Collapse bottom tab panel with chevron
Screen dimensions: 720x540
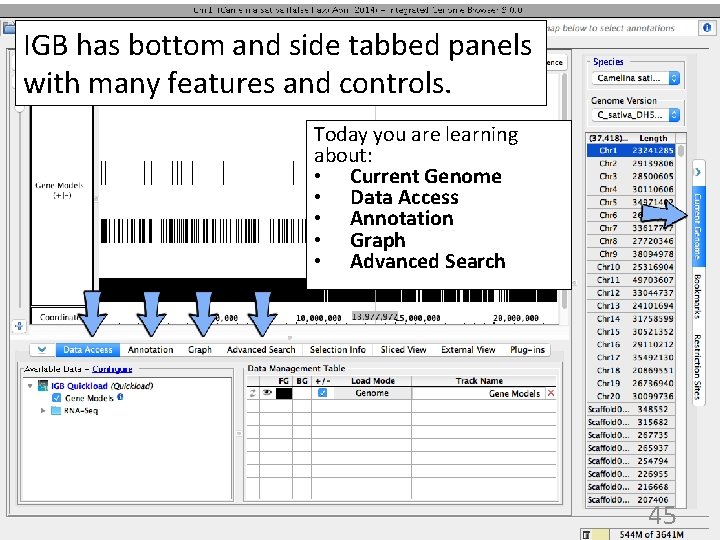[x=42, y=350]
